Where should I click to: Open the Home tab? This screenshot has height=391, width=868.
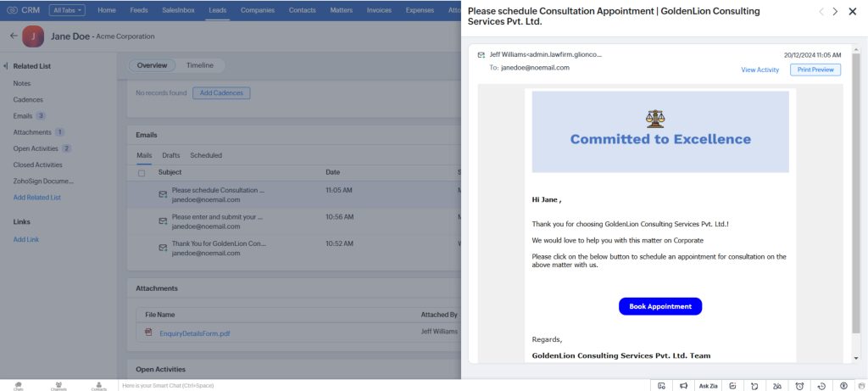107,10
